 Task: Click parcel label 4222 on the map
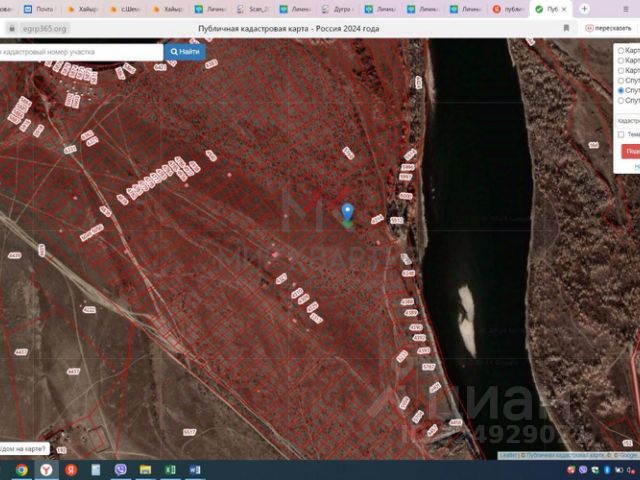pos(89,310)
